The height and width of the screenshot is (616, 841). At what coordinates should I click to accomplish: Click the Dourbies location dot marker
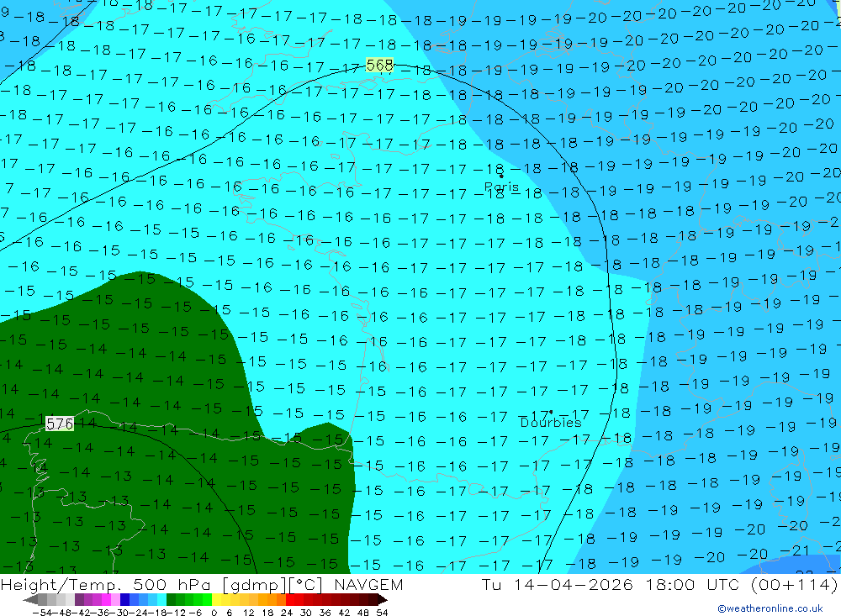551,413
